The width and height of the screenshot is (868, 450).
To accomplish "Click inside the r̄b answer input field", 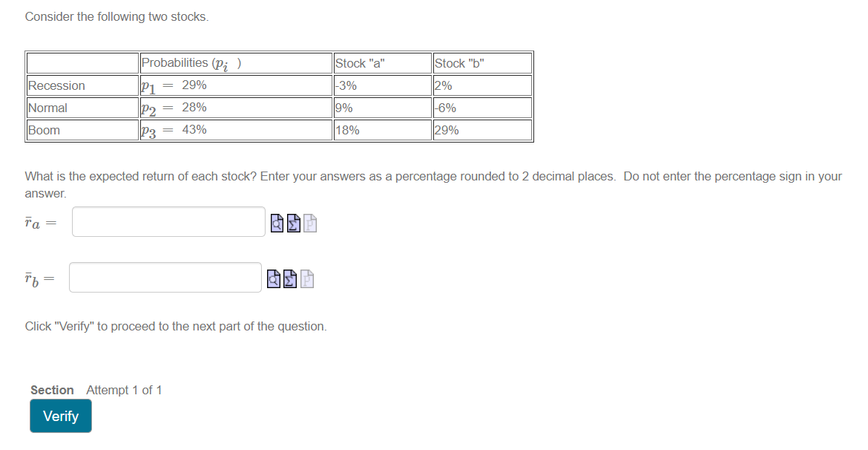I will pos(165,277).
